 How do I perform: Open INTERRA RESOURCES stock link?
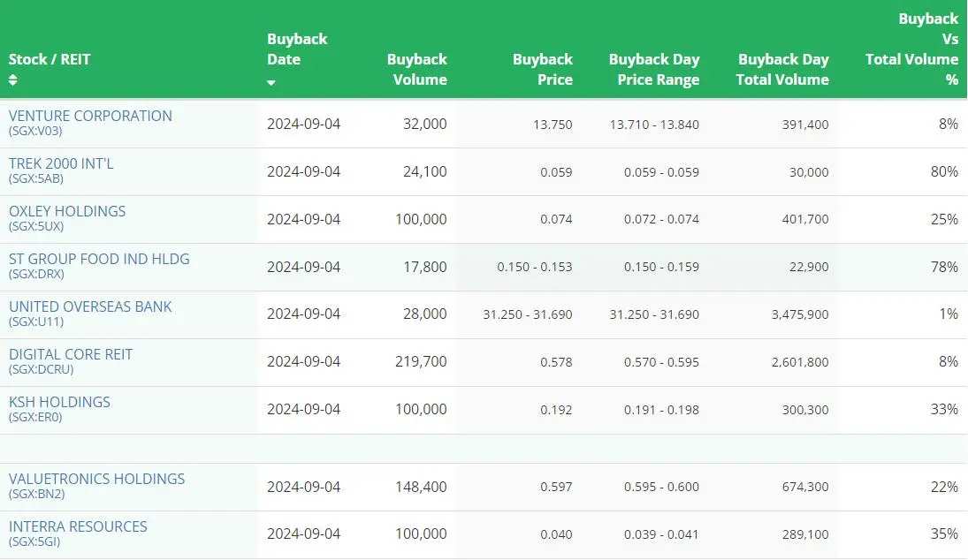78,526
